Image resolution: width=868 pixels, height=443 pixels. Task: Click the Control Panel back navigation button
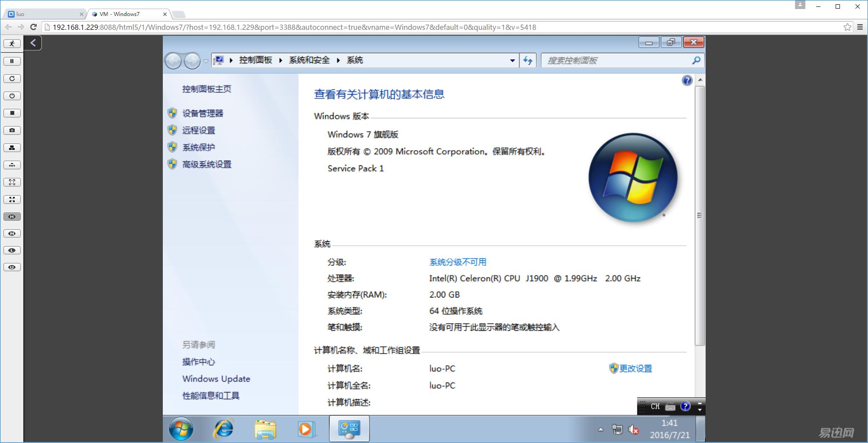[174, 60]
